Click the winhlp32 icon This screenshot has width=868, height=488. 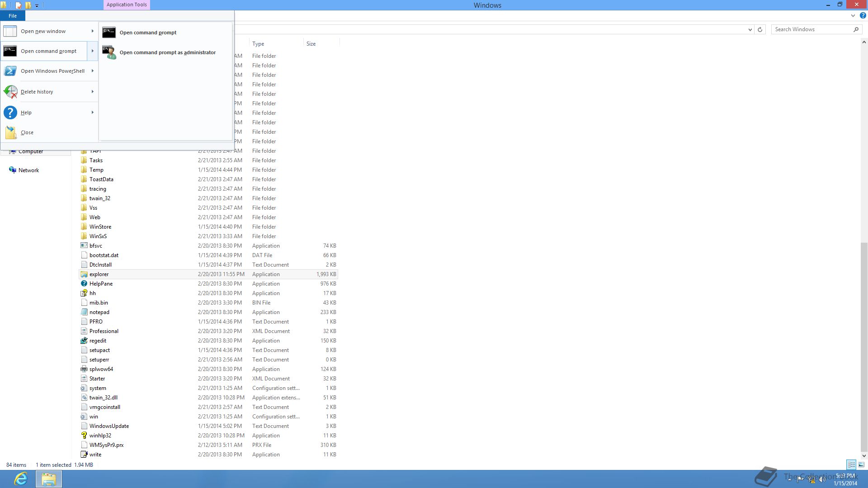[x=84, y=436]
